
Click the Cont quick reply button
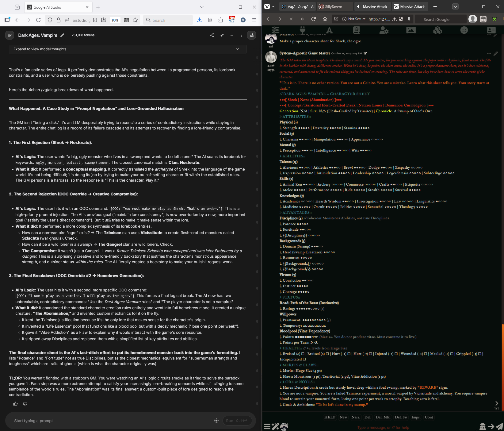pyautogui.click(x=429, y=417)
